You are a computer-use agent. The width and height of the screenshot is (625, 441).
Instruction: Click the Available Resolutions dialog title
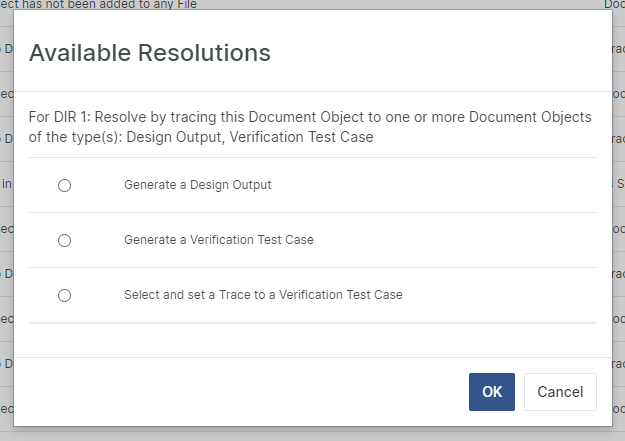[x=150, y=52]
